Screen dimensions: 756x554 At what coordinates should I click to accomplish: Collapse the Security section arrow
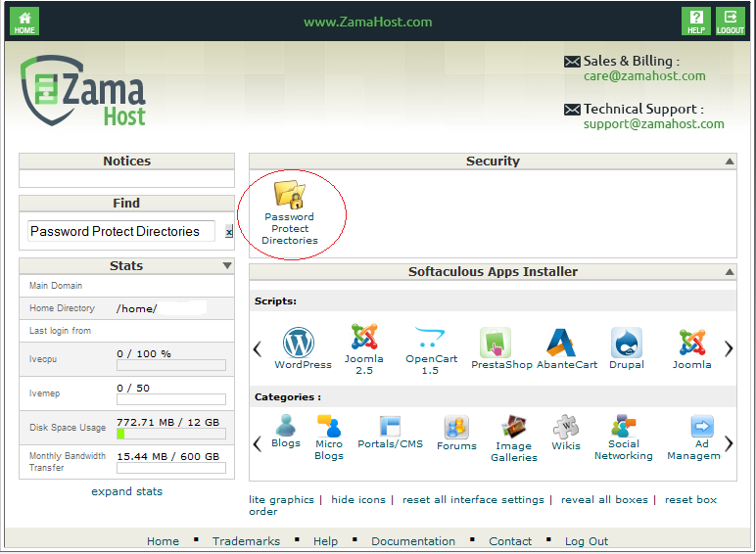(x=730, y=162)
